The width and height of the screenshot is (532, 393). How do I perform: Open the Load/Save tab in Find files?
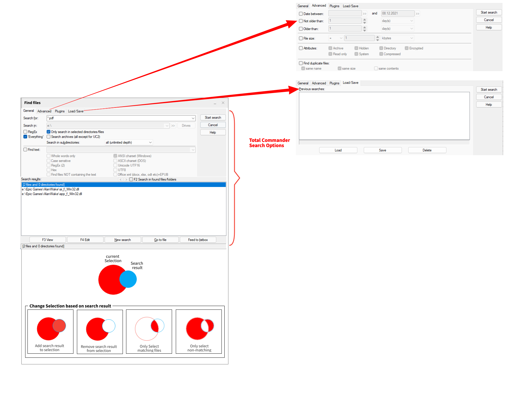coord(75,111)
